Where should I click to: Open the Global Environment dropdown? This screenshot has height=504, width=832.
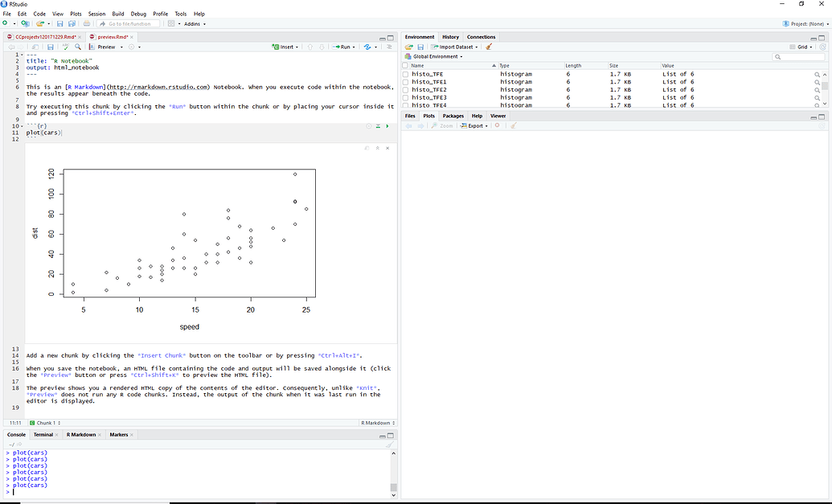[x=433, y=56]
